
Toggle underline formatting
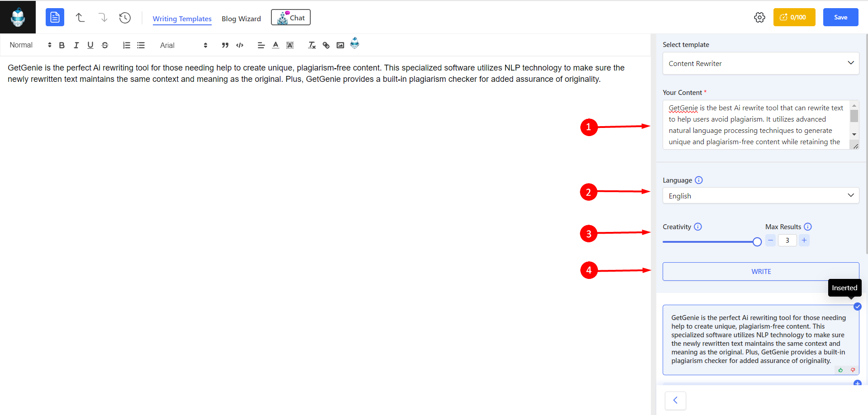[x=90, y=45]
